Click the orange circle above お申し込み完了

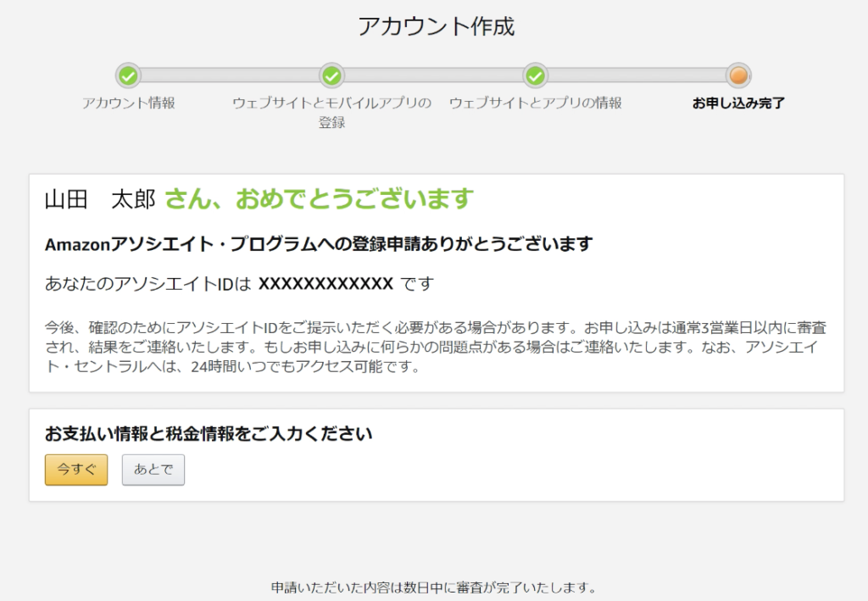(738, 75)
